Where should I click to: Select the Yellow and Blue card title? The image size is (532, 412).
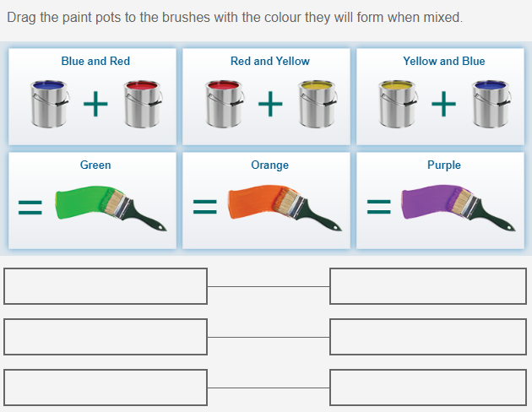pos(444,61)
